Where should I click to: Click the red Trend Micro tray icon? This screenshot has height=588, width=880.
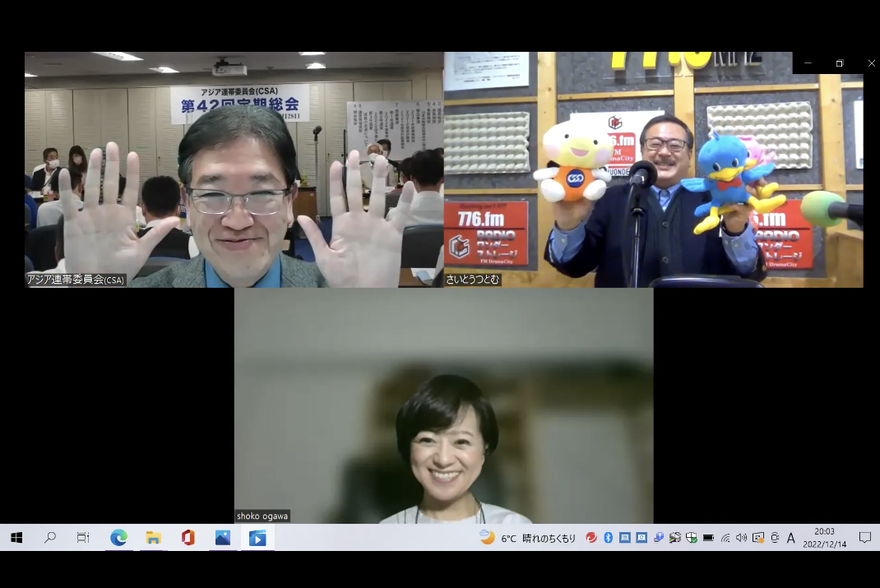[x=591, y=538]
